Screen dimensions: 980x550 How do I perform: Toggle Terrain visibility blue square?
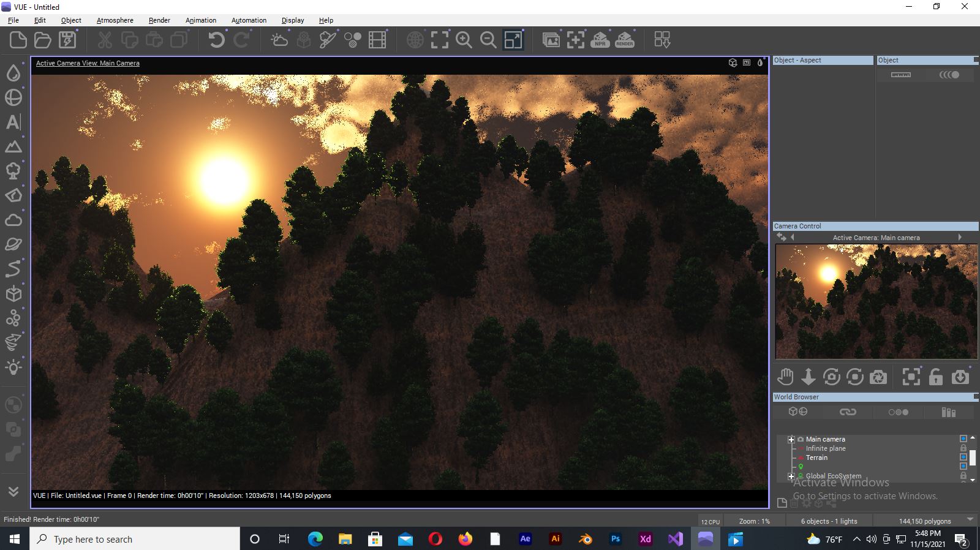point(963,457)
